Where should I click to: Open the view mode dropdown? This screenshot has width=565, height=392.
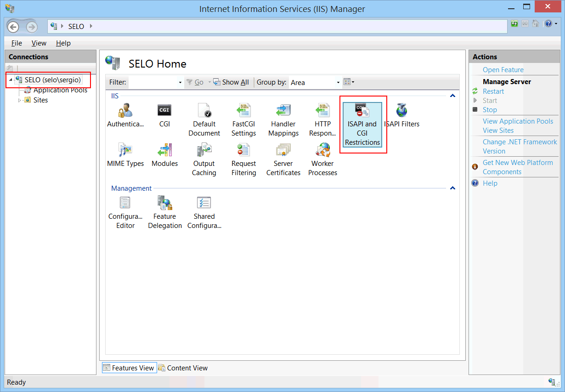click(349, 82)
